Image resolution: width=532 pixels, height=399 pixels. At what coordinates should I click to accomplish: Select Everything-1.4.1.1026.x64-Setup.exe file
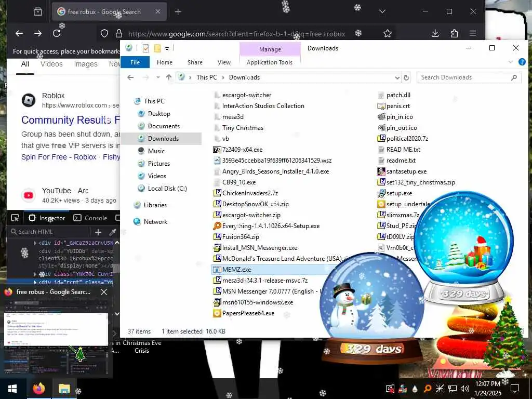(x=271, y=226)
